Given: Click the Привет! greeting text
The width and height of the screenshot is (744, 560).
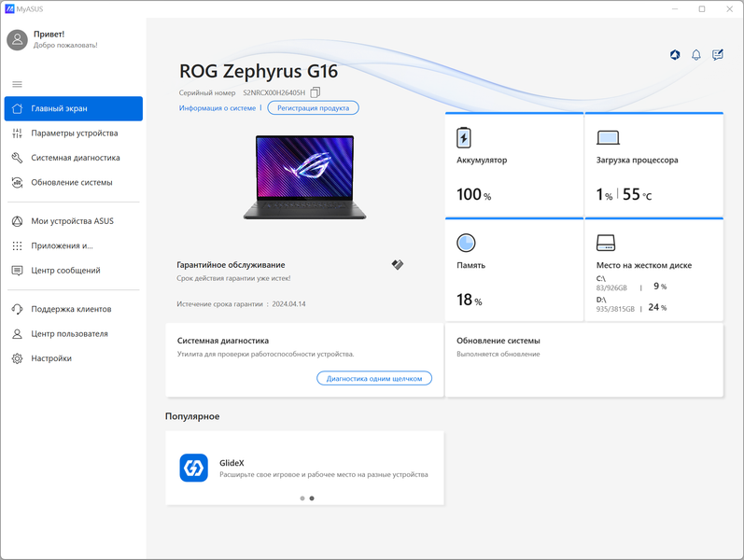Looking at the screenshot, I should [x=49, y=35].
